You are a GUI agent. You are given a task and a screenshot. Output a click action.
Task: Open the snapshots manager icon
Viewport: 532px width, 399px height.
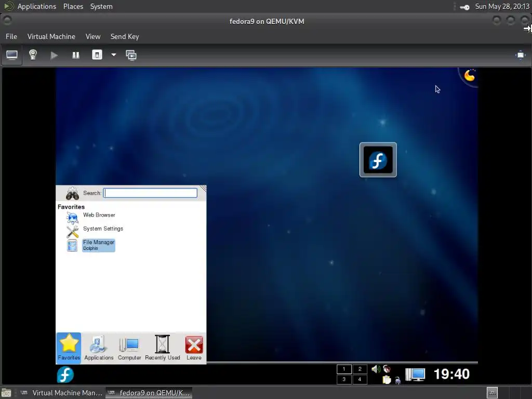click(x=131, y=55)
